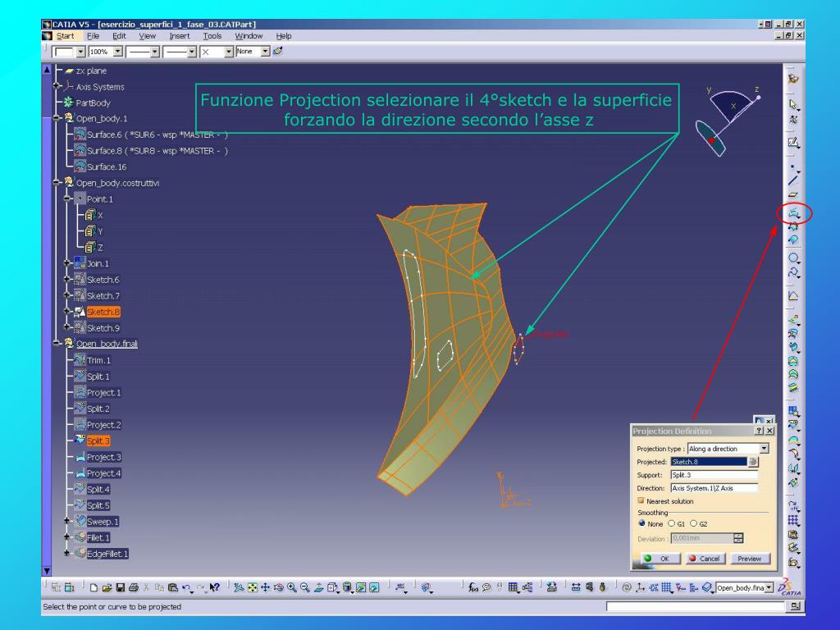The height and width of the screenshot is (630, 840).
Task: Click the What's This help pointer icon
Action: click(x=214, y=587)
